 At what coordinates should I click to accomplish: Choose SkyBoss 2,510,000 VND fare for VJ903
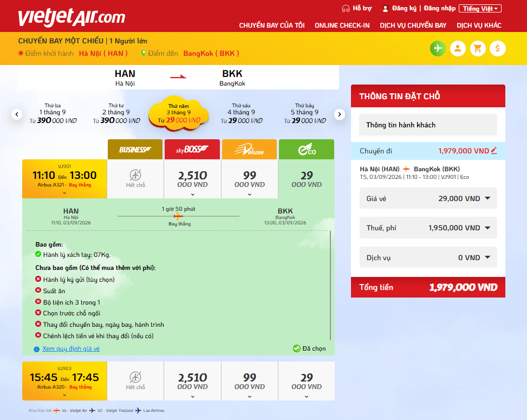click(192, 381)
